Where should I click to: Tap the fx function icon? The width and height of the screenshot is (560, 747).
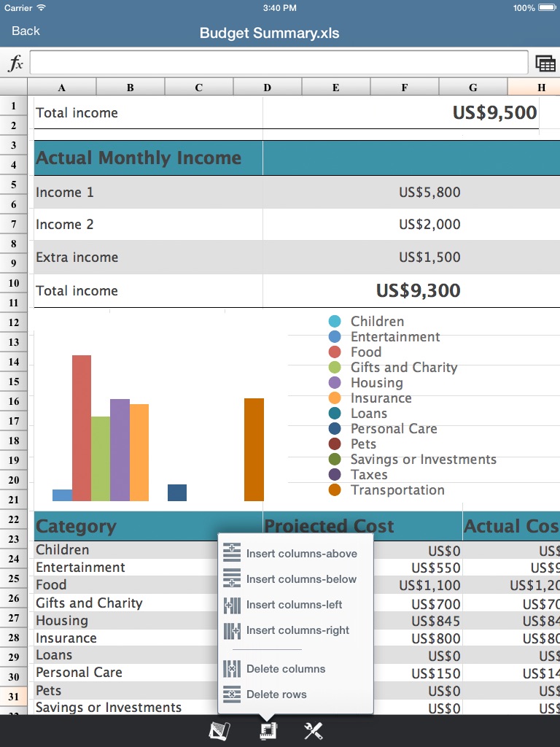[x=15, y=63]
